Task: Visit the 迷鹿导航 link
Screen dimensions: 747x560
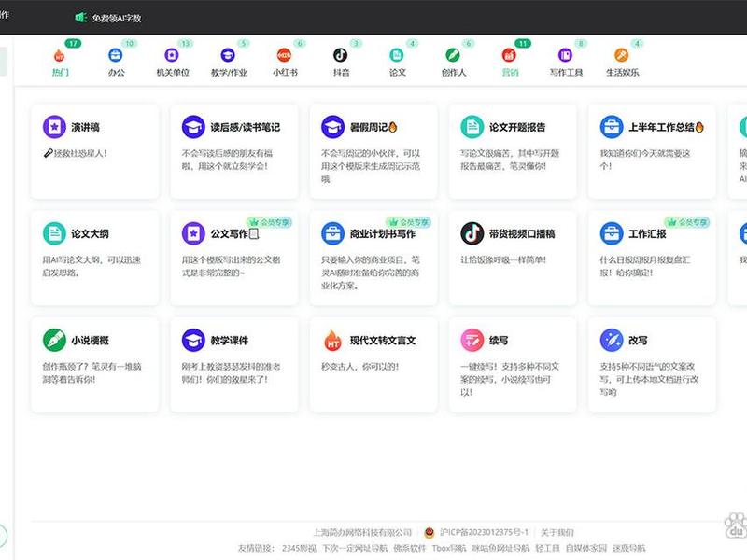Action: 628,548
